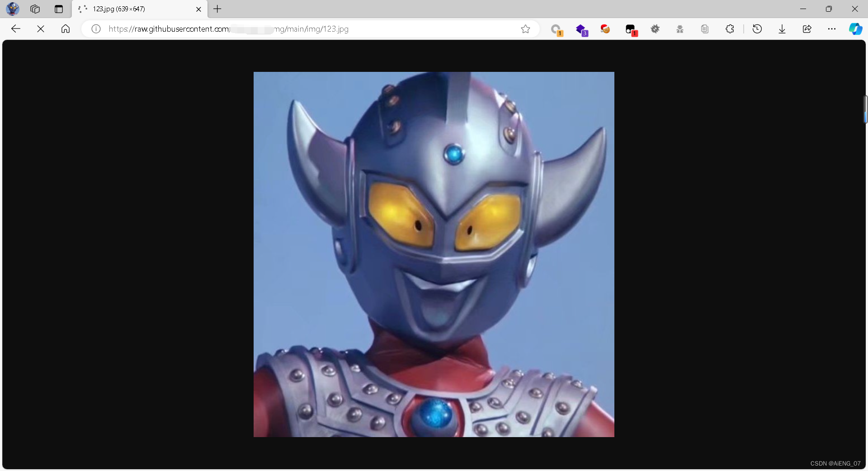This screenshot has height=471, width=868.
Task: Open the Workspaces icon
Action: 35,9
